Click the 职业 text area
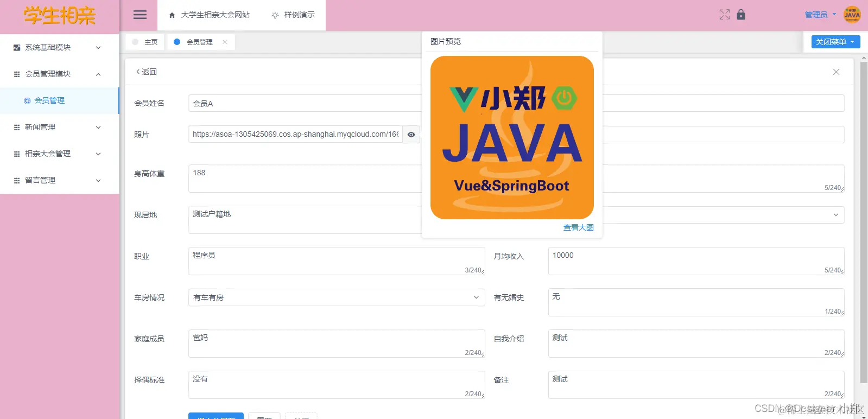Screen dimensions: 868x419 pyautogui.click(x=337, y=261)
